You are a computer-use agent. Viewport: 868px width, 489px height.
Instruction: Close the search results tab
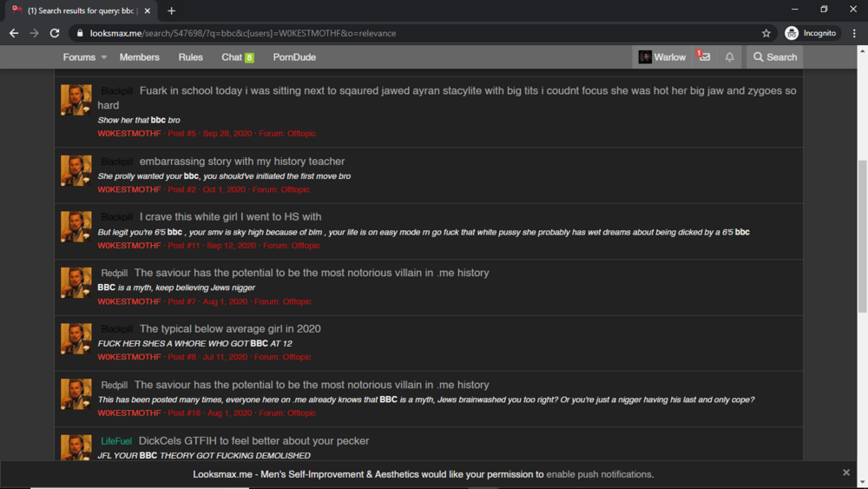(148, 10)
